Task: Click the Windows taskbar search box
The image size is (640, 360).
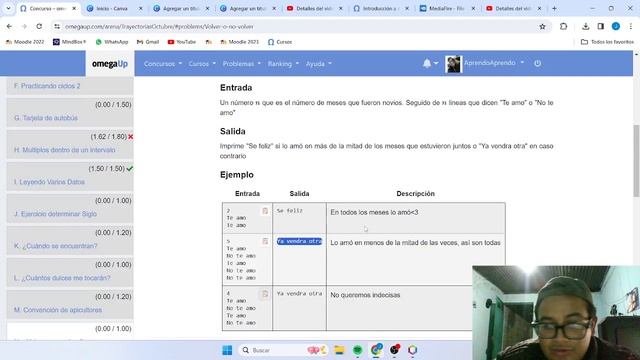Action: click(283, 350)
